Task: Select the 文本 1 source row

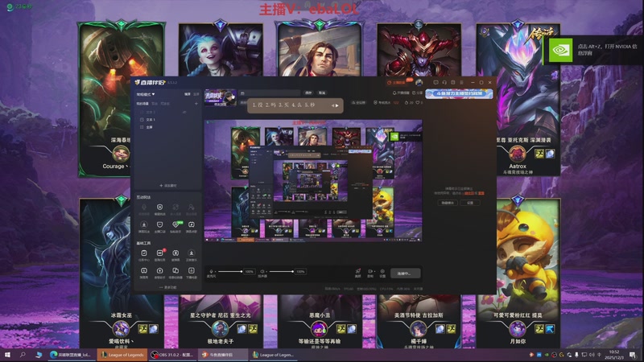Action: (x=168, y=119)
